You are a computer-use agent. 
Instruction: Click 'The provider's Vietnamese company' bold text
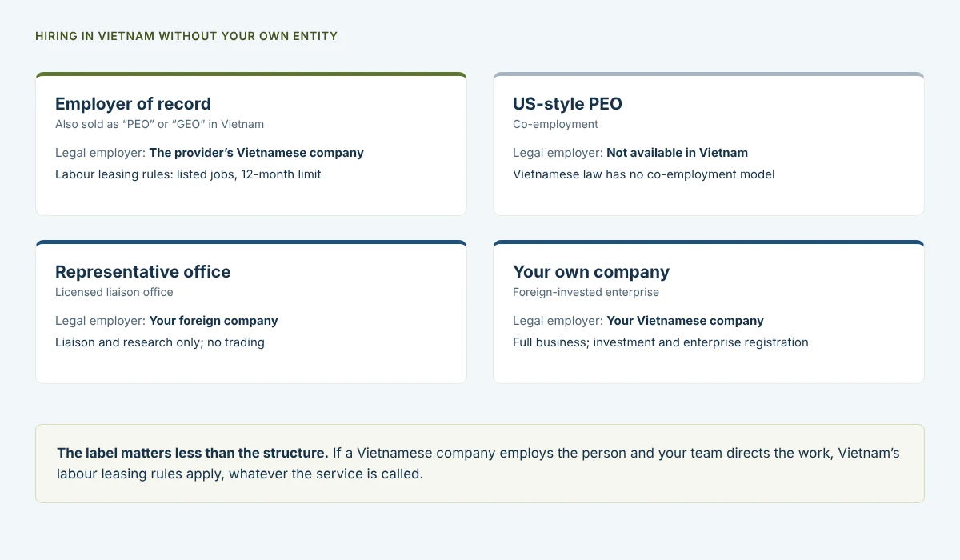(x=256, y=153)
